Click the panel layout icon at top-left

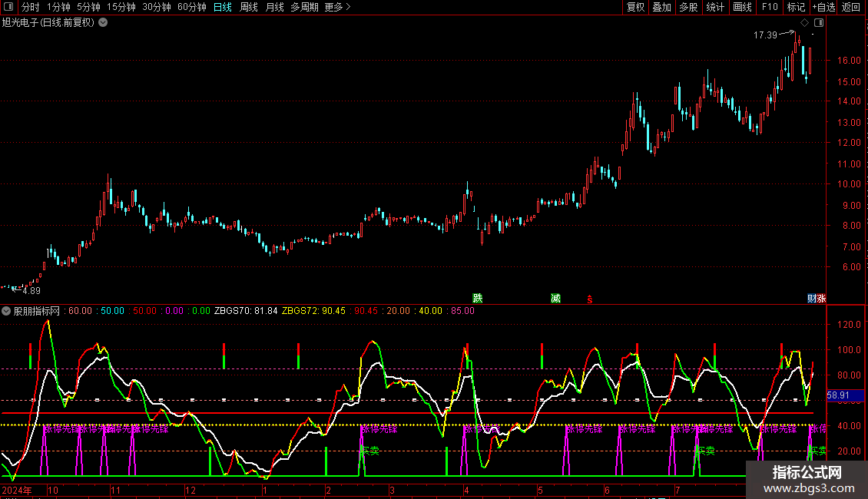(8, 7)
